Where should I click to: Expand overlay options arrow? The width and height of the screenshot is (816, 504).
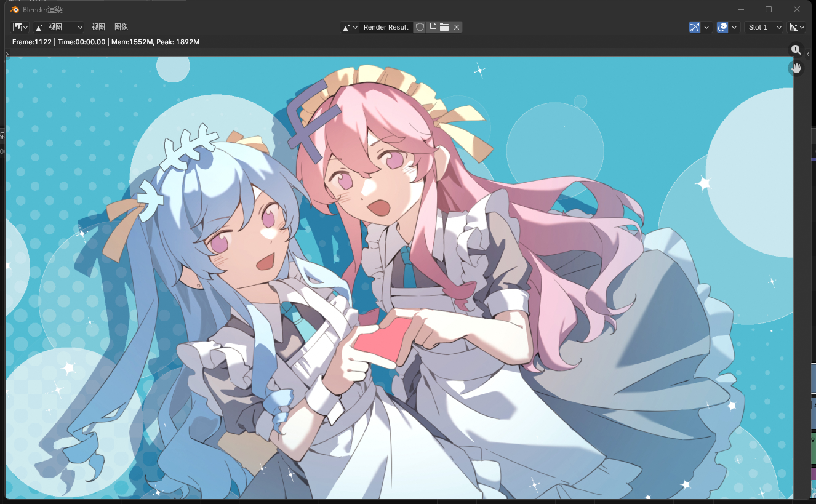coord(735,27)
